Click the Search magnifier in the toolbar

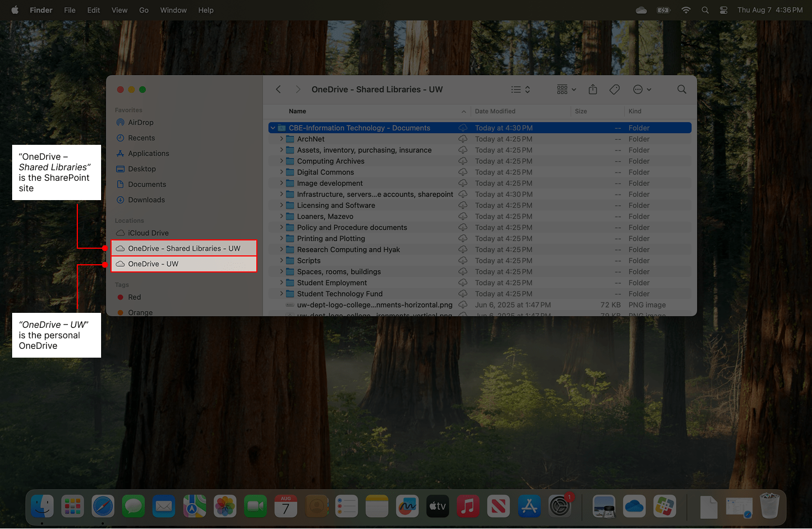681,89
